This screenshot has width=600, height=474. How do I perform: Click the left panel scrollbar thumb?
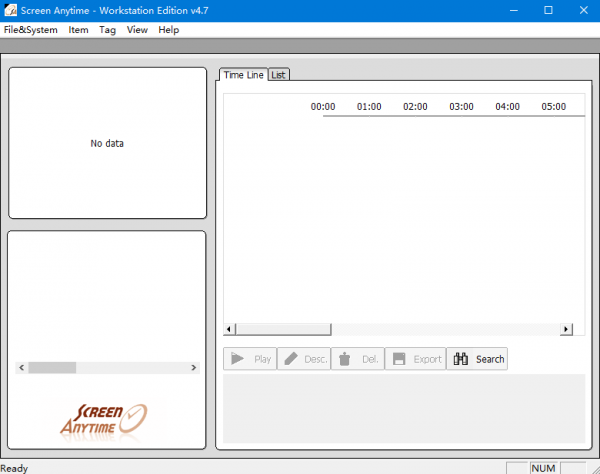pos(52,368)
